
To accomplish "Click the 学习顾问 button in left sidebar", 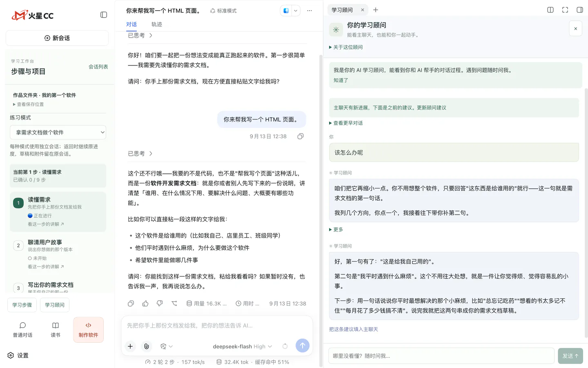I will pyautogui.click(x=55, y=305).
